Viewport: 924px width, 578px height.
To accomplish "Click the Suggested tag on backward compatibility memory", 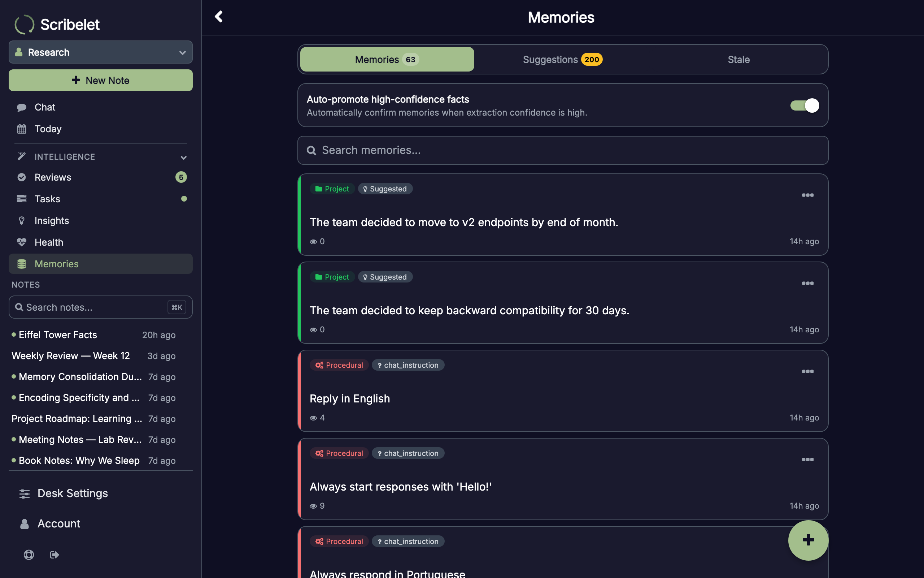I will coord(385,277).
